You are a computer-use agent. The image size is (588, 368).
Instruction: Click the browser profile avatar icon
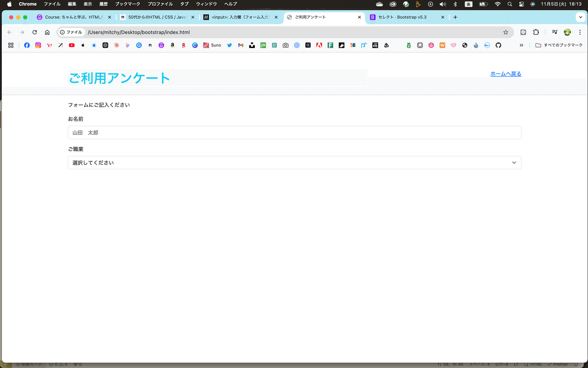(567, 32)
